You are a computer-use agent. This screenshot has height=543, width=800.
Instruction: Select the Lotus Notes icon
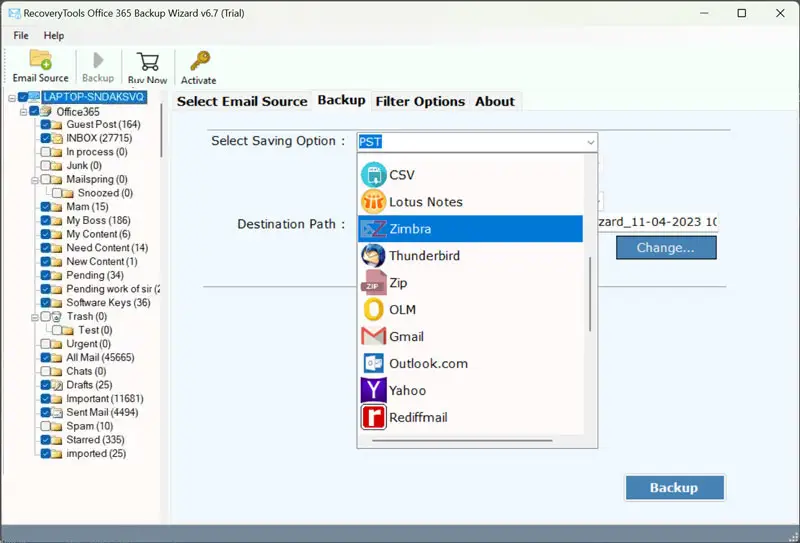(x=373, y=202)
